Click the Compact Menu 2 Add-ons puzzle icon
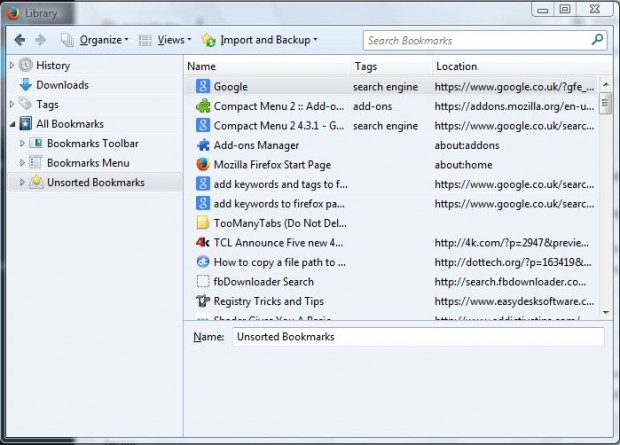 click(203, 106)
